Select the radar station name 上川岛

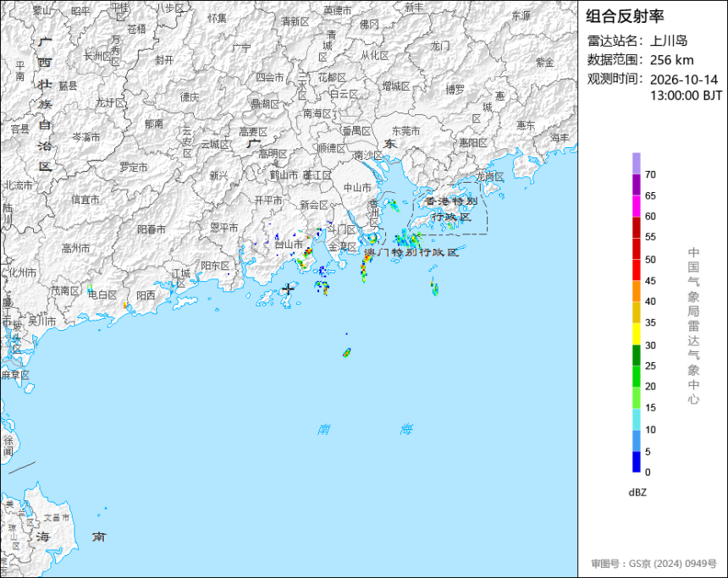coord(669,41)
